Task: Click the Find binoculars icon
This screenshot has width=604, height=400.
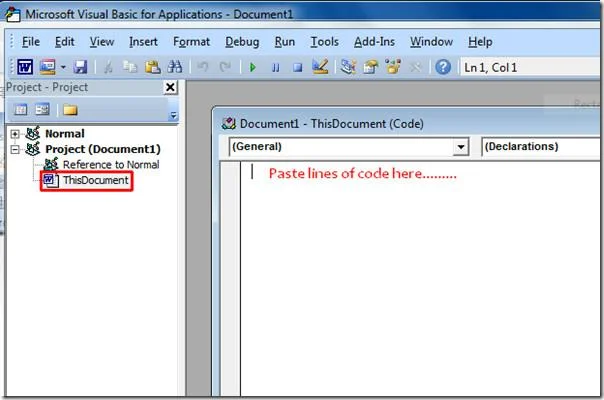Action: pyautogui.click(x=174, y=67)
